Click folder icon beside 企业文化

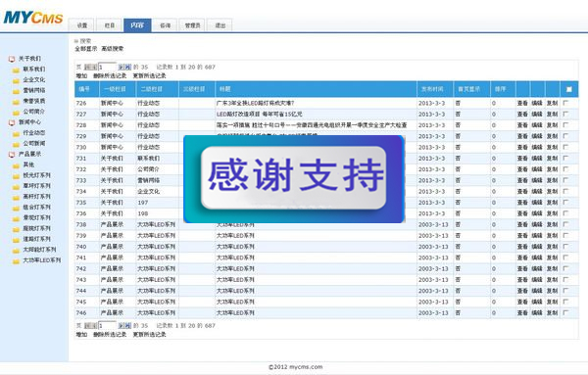click(x=16, y=80)
